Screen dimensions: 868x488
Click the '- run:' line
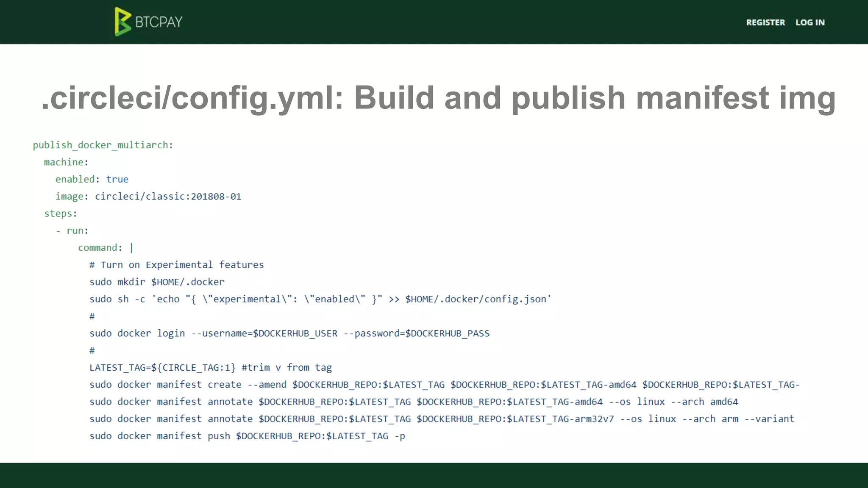tap(72, 231)
